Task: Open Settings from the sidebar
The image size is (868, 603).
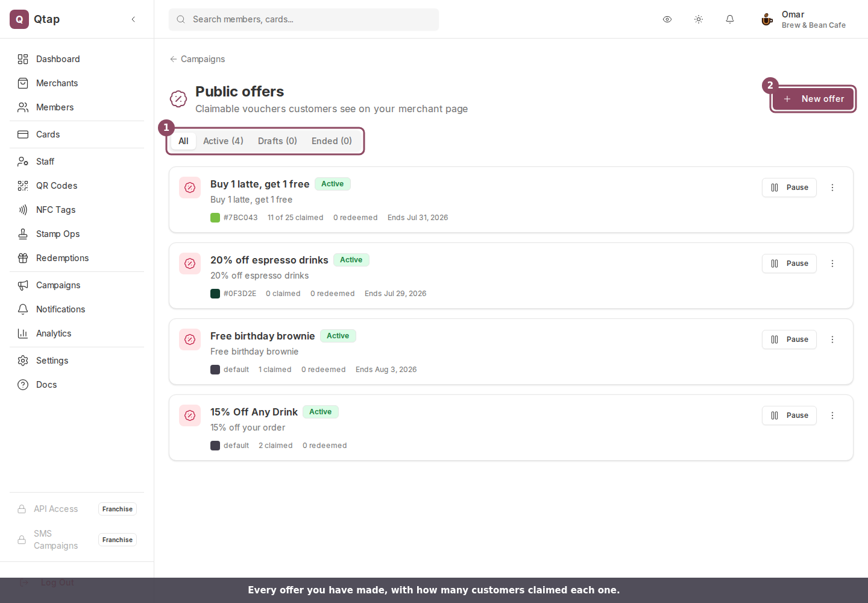Action: pos(77,361)
